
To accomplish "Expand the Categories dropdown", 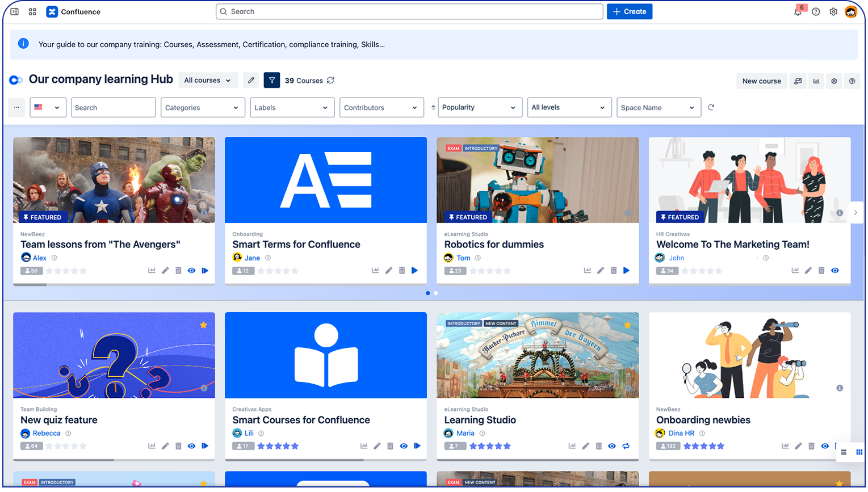I will [x=202, y=108].
